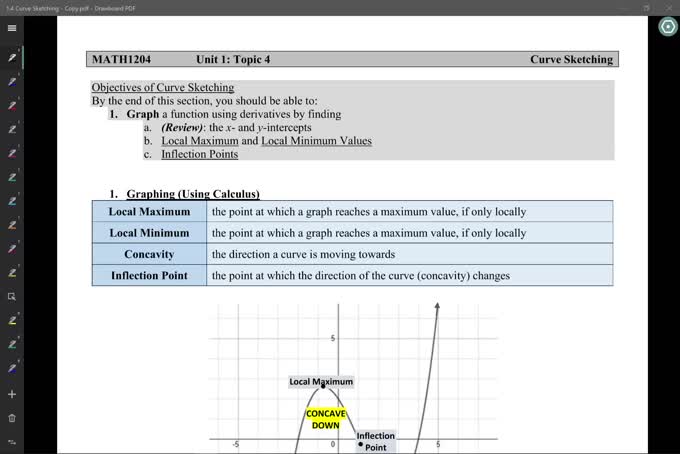The width and height of the screenshot is (680, 454).
Task: Select the blue pen, second pen in the sidebar
Action: pyautogui.click(x=12, y=82)
